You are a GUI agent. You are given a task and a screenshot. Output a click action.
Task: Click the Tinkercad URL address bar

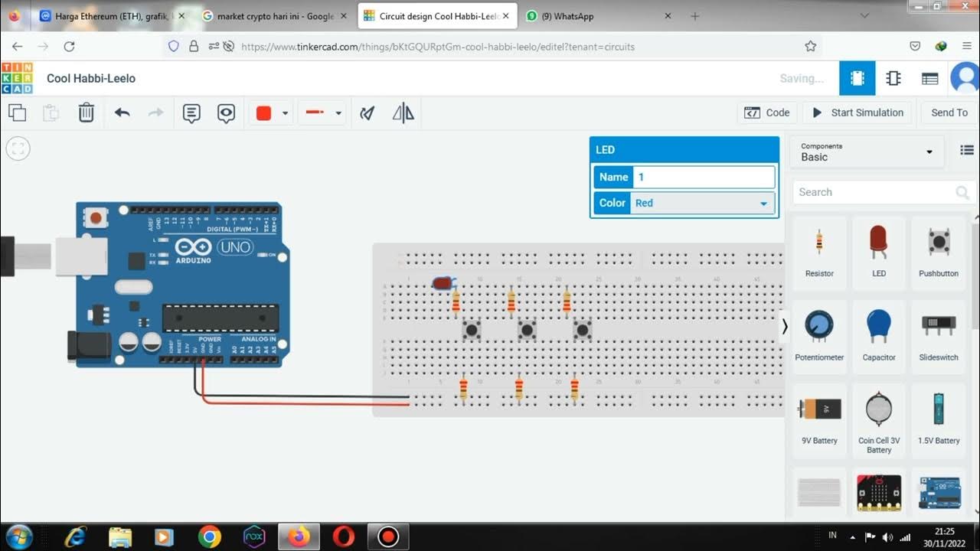click(438, 47)
